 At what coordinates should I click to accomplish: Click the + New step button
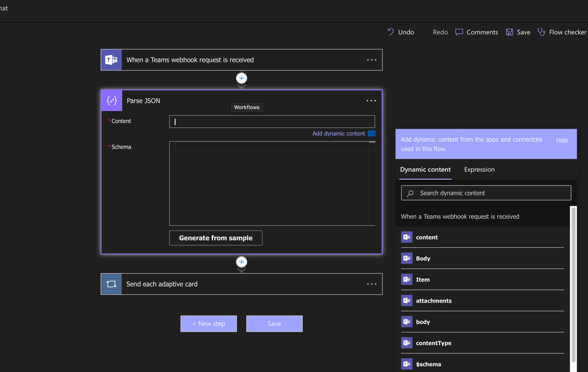click(x=208, y=324)
